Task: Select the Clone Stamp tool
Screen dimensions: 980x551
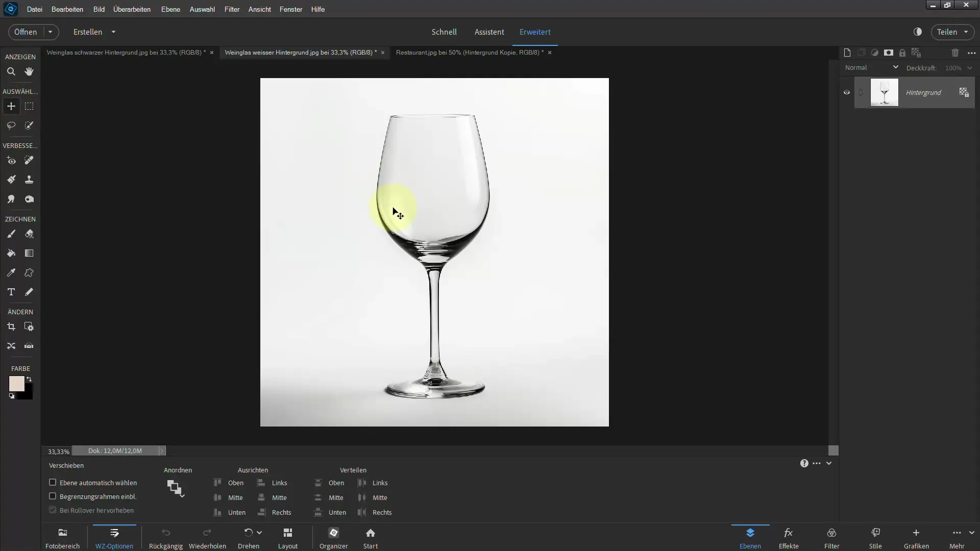Action: coord(29,180)
